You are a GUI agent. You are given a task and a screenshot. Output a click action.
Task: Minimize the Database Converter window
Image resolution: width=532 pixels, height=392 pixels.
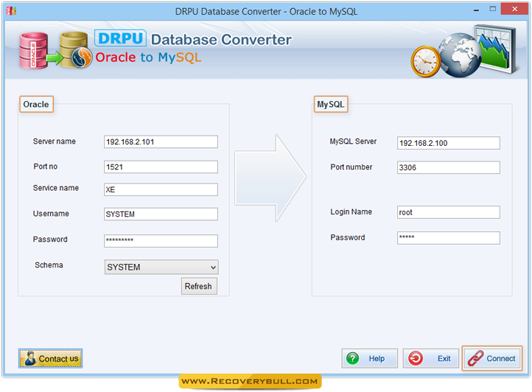pos(476,10)
